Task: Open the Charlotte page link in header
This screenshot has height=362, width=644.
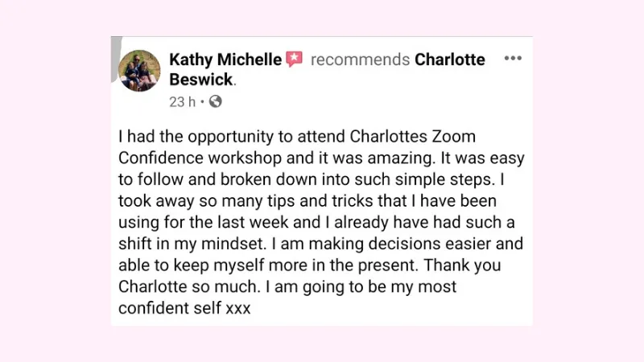Action: [x=450, y=60]
